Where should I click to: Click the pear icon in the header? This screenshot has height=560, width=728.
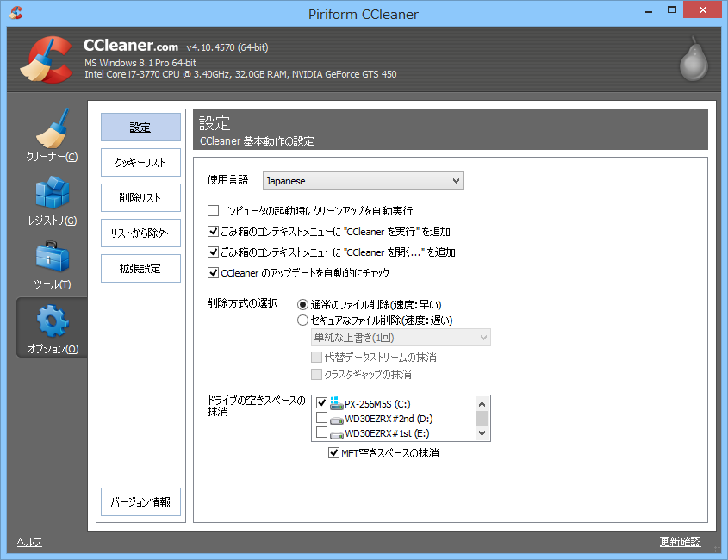point(694,59)
